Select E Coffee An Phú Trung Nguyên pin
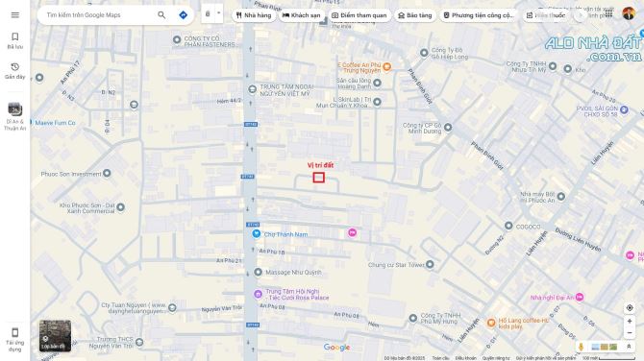 (x=386, y=66)
